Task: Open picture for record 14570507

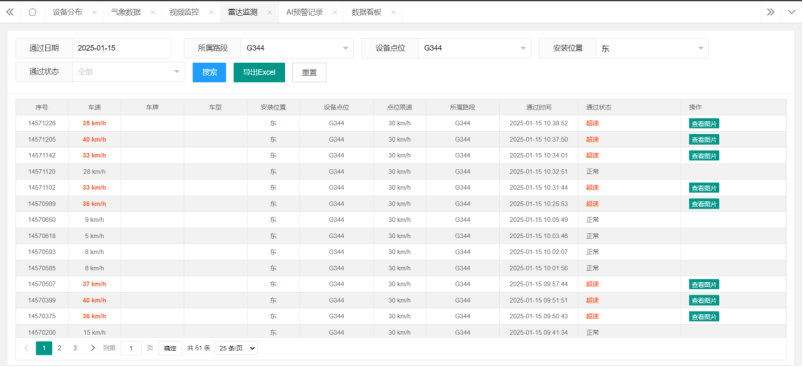Action: (704, 284)
